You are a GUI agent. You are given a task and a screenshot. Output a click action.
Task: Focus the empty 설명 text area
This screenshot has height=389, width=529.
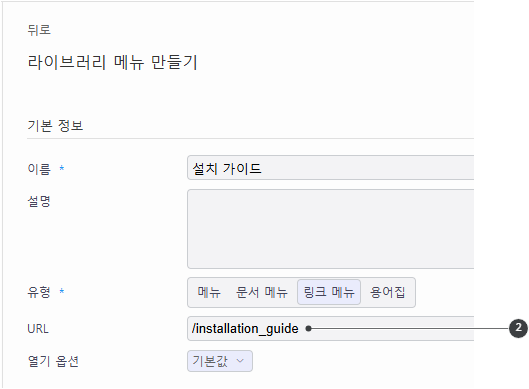point(331,229)
